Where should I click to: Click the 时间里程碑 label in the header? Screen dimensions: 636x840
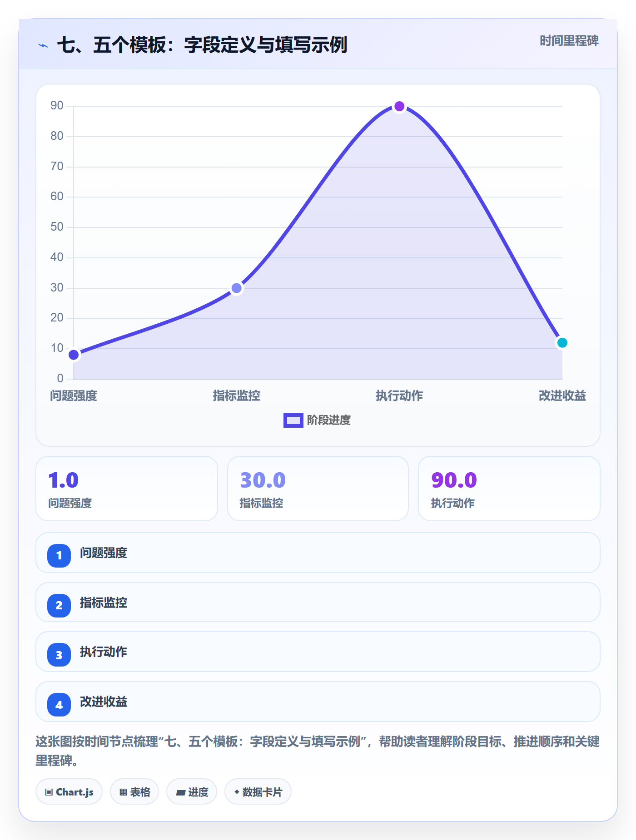(569, 41)
